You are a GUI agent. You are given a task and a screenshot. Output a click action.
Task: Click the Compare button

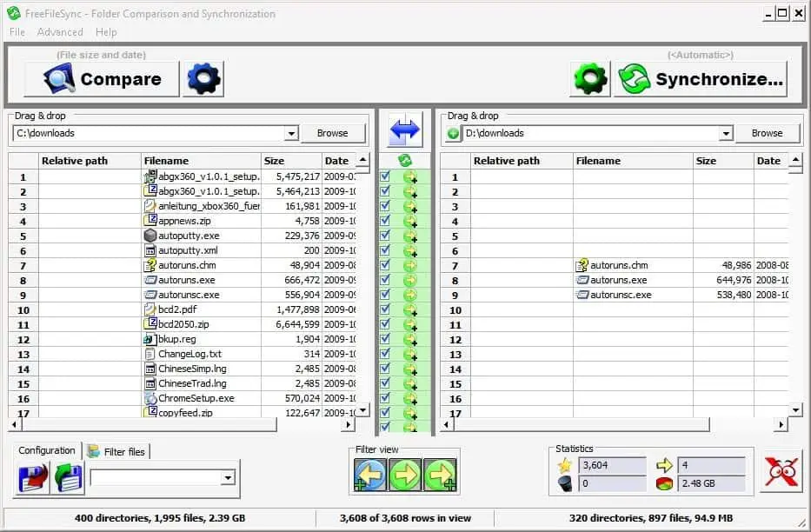[102, 79]
